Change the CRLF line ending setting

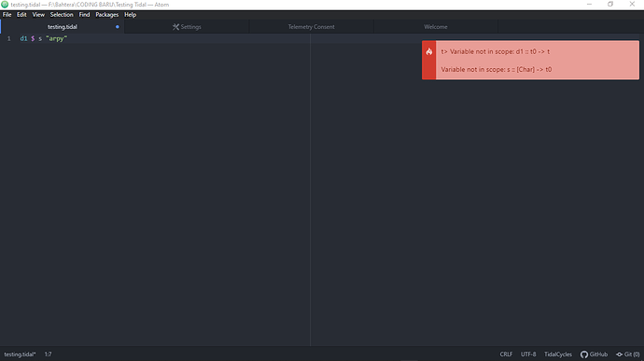[506, 354]
